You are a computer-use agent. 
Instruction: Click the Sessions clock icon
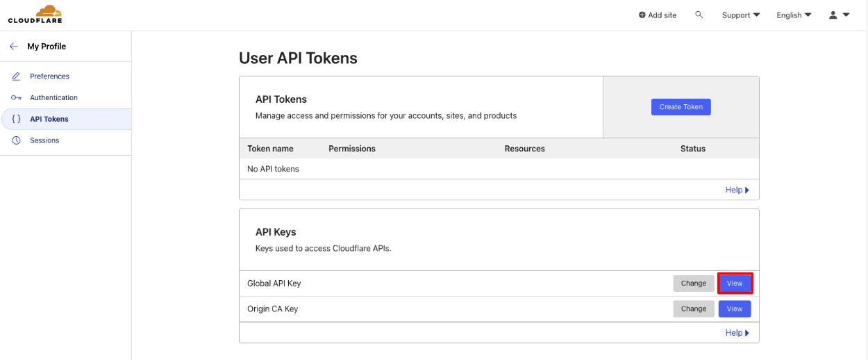click(x=17, y=141)
